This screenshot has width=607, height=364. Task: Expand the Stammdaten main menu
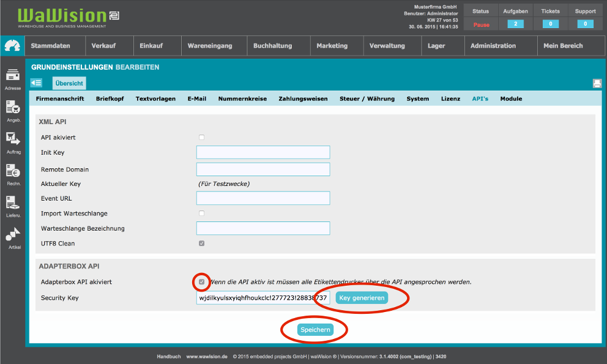click(x=50, y=46)
